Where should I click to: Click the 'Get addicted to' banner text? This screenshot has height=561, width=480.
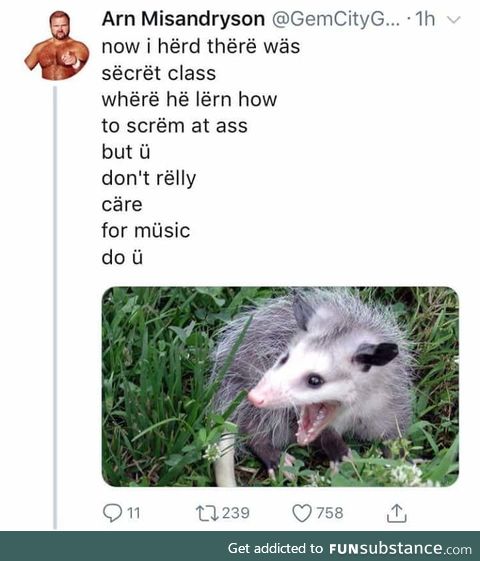275,548
